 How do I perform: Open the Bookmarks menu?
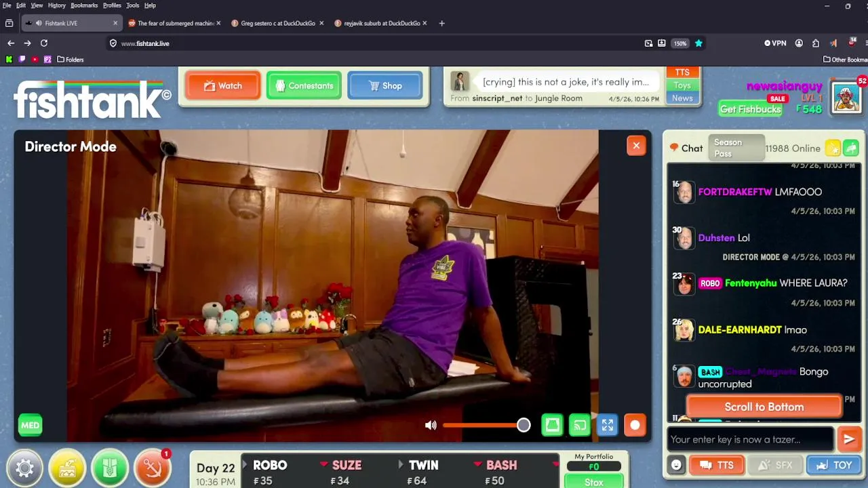84,5
